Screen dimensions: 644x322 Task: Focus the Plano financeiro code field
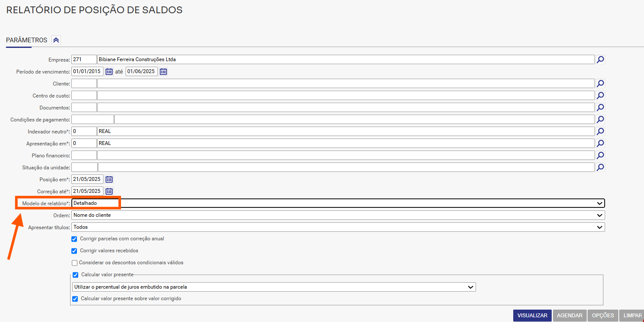point(84,155)
